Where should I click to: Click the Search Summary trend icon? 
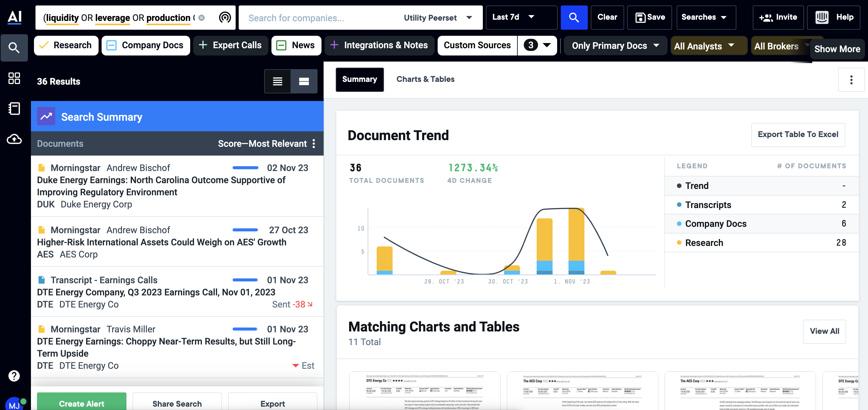coord(46,116)
